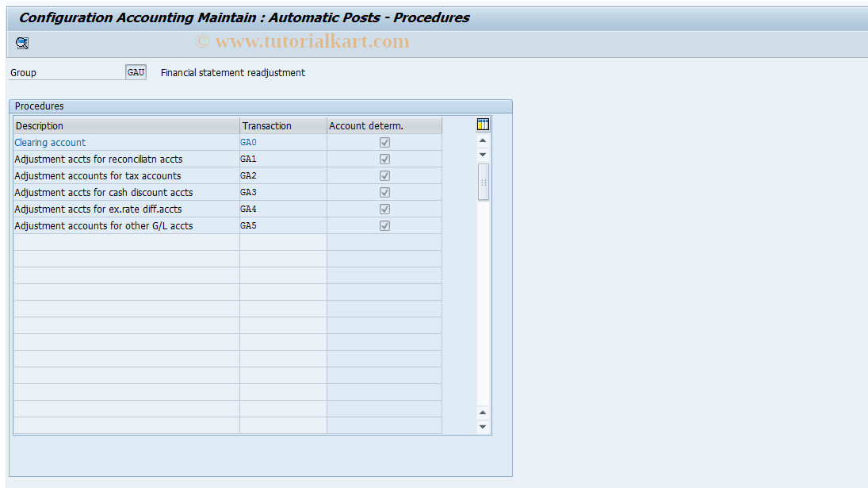This screenshot has height=488, width=868.
Task: Select row Adjustment accts for ex.rate diff.accts
Action: pyautogui.click(x=126, y=209)
